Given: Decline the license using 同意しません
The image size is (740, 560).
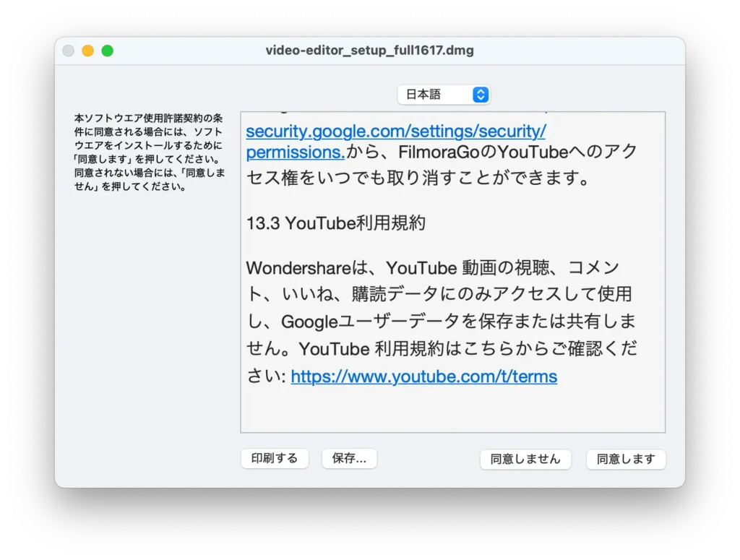Looking at the screenshot, I should (x=525, y=459).
